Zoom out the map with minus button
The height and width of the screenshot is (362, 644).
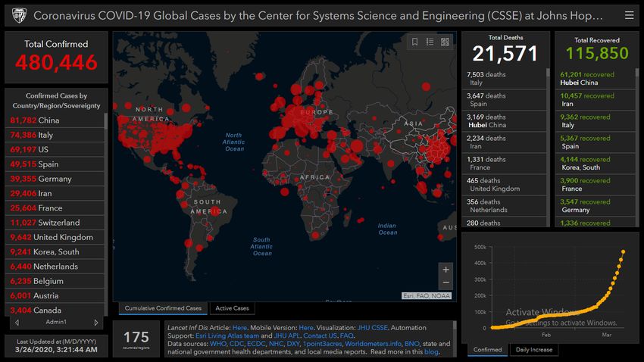pyautogui.click(x=445, y=282)
